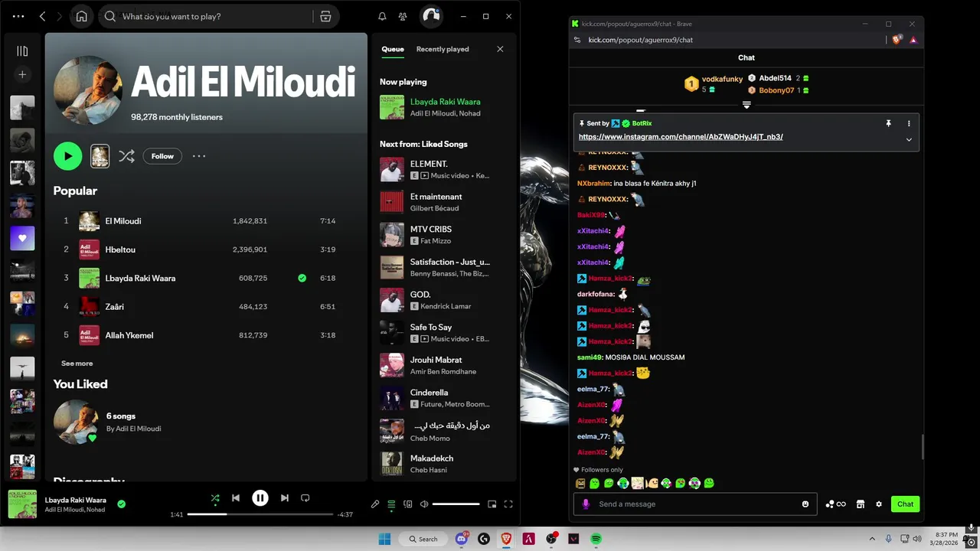The height and width of the screenshot is (551, 980).
Task: Toggle repeat in player bar
Action: [305, 498]
